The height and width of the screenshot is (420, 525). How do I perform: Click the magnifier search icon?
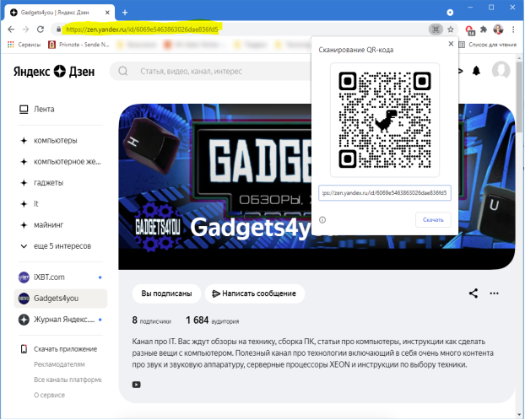[x=123, y=71]
